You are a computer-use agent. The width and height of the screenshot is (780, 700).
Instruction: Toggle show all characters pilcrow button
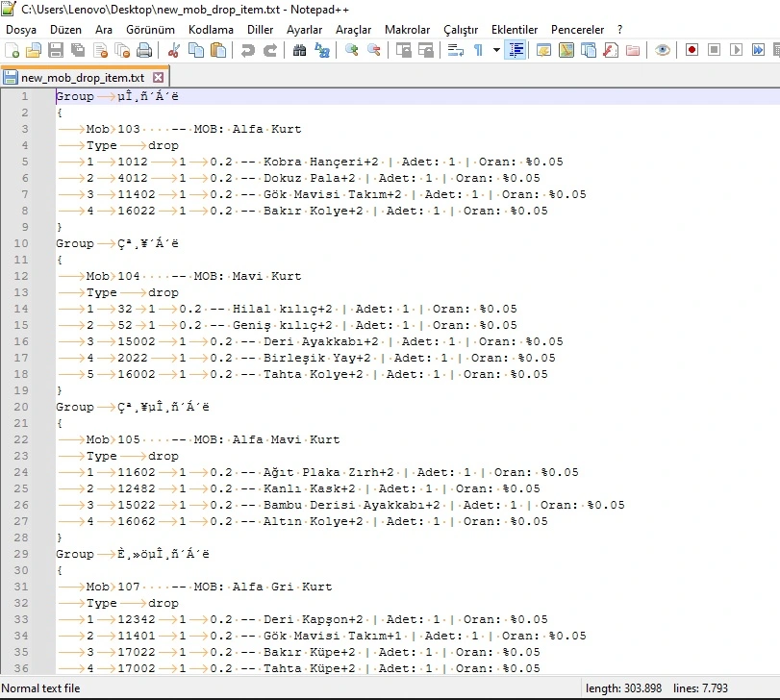pos(478,50)
